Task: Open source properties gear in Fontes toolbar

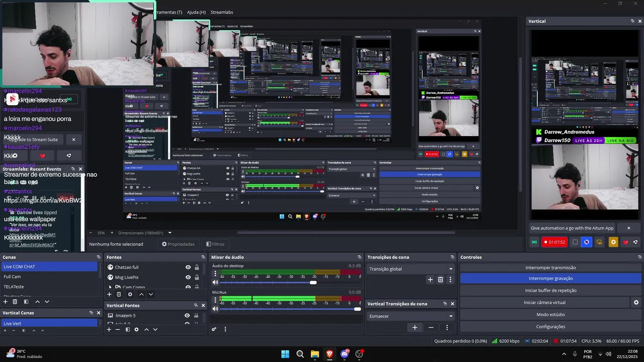Action: point(130,294)
